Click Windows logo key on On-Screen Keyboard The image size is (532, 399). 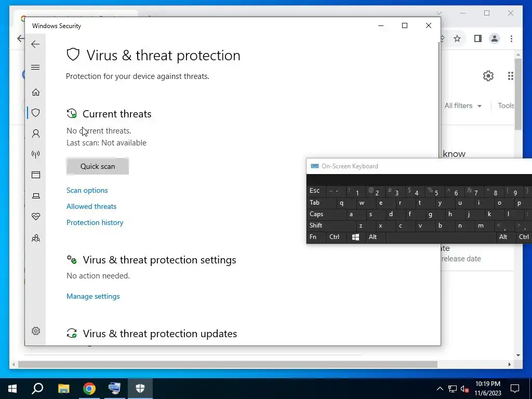click(355, 237)
